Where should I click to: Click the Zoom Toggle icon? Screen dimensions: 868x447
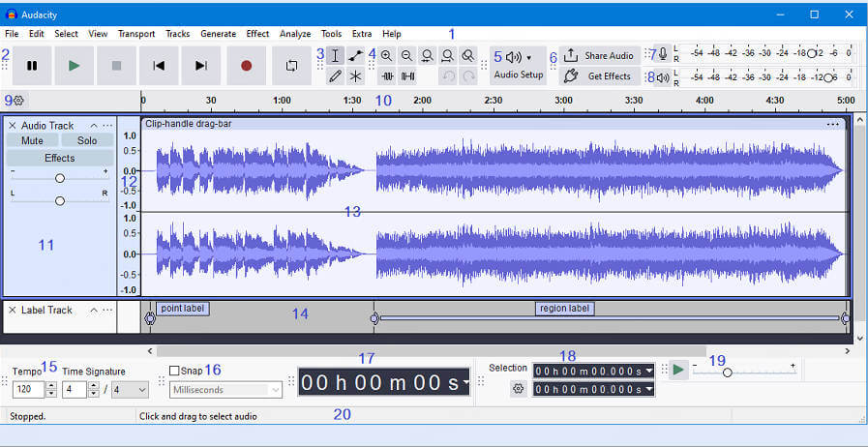(467, 56)
